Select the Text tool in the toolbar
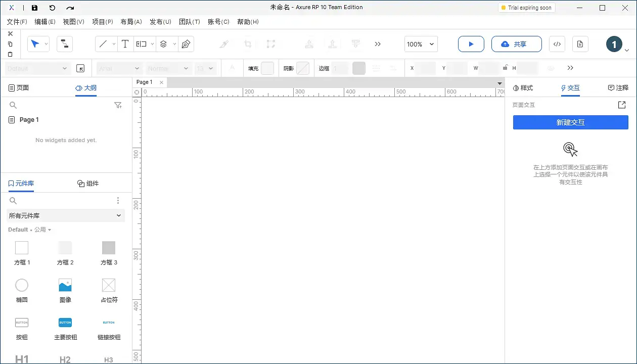This screenshot has height=364, width=637. click(x=125, y=44)
